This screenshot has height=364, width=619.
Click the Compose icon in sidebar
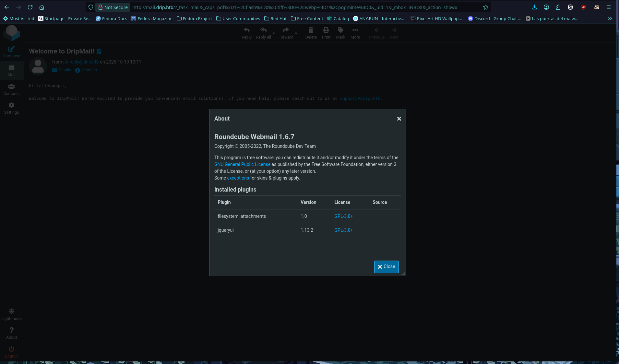point(11,49)
